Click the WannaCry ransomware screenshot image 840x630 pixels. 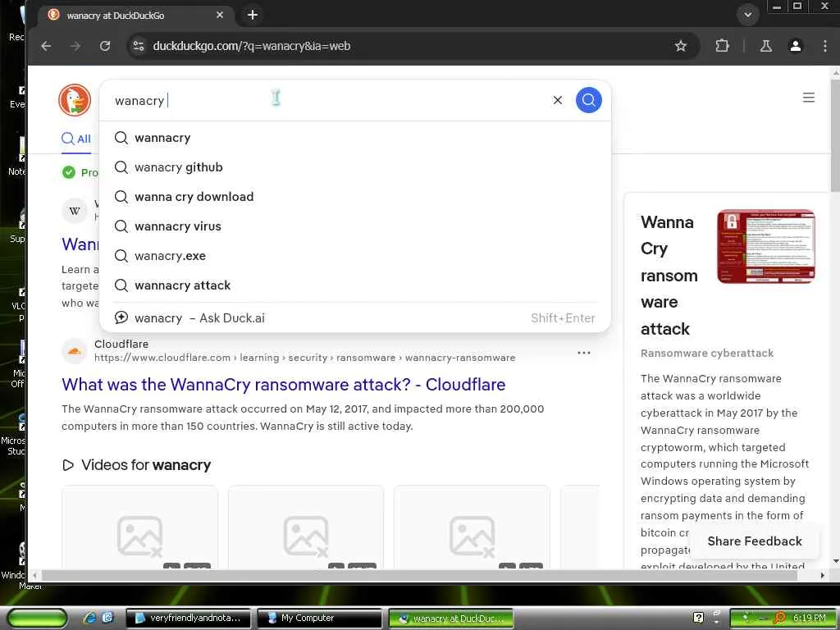tap(766, 246)
